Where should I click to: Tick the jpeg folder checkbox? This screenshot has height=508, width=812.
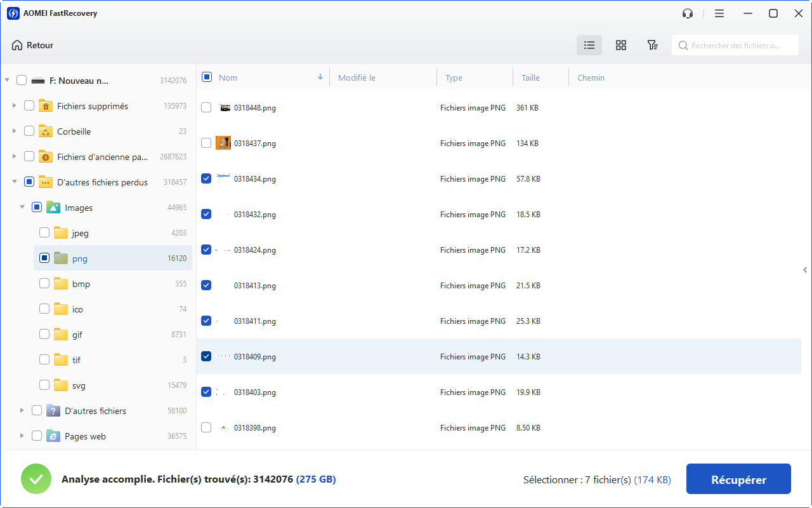tap(44, 233)
